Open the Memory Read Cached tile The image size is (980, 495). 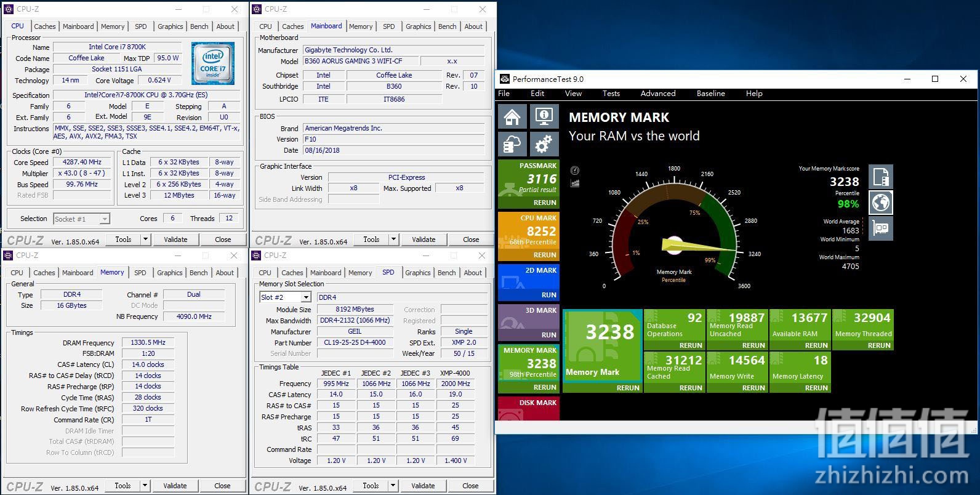674,372
